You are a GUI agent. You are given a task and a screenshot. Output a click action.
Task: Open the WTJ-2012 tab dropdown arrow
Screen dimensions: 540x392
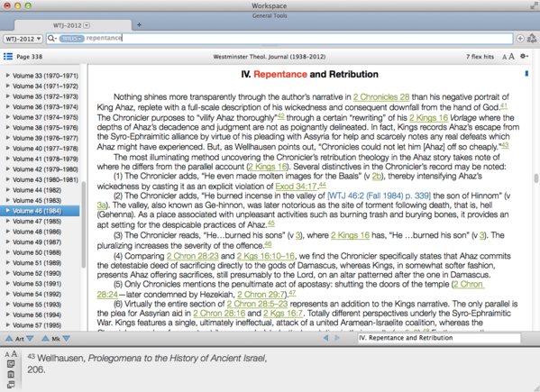pos(87,25)
